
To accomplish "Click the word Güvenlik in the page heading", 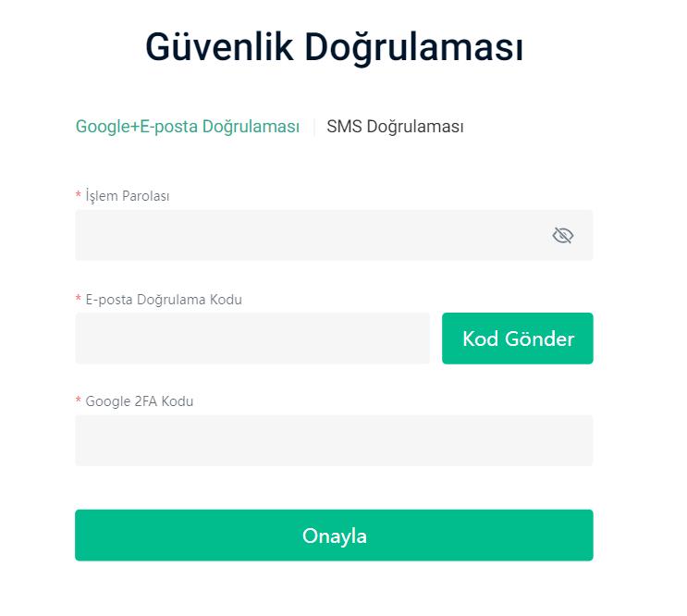I will 219,46.
